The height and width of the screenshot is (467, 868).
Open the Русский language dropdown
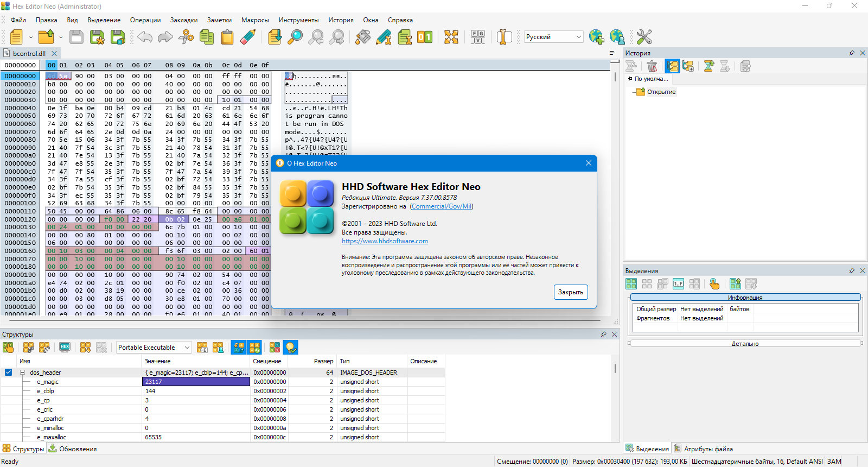[553, 37]
